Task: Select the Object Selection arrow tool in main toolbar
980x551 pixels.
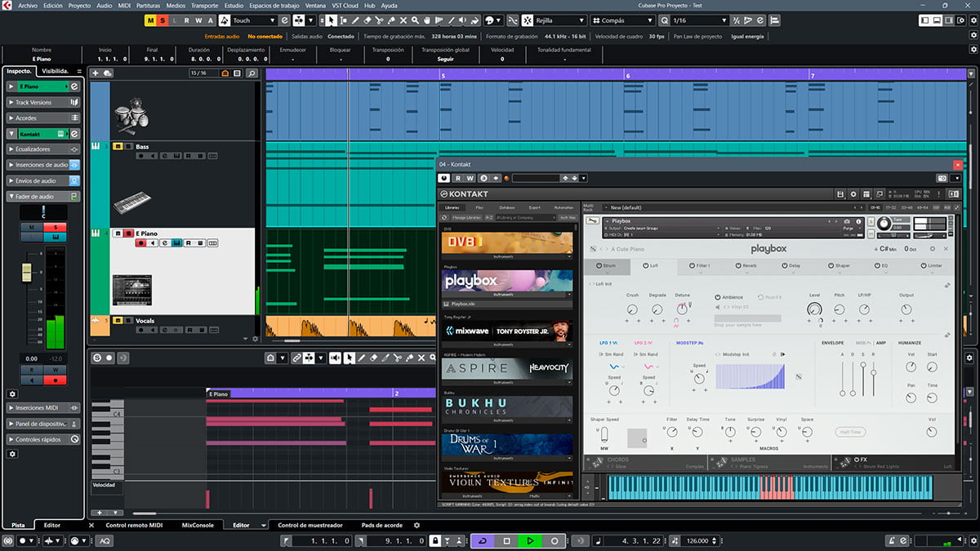Action: [331, 20]
